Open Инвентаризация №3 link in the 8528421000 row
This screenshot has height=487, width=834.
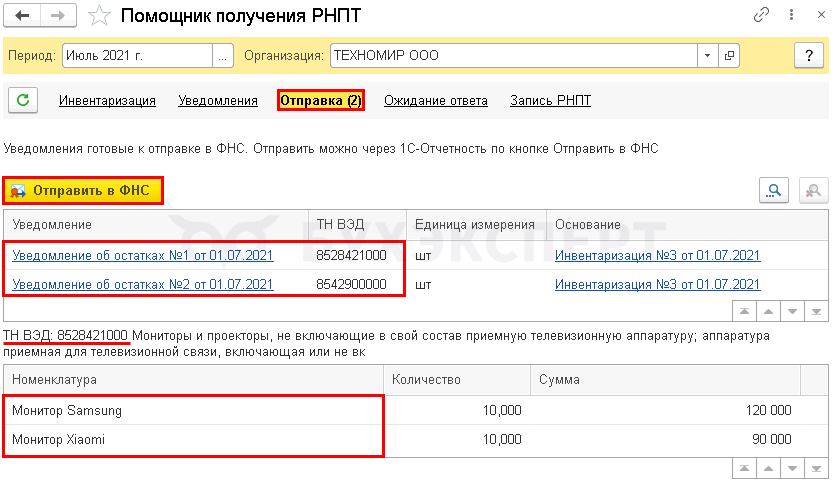click(657, 255)
